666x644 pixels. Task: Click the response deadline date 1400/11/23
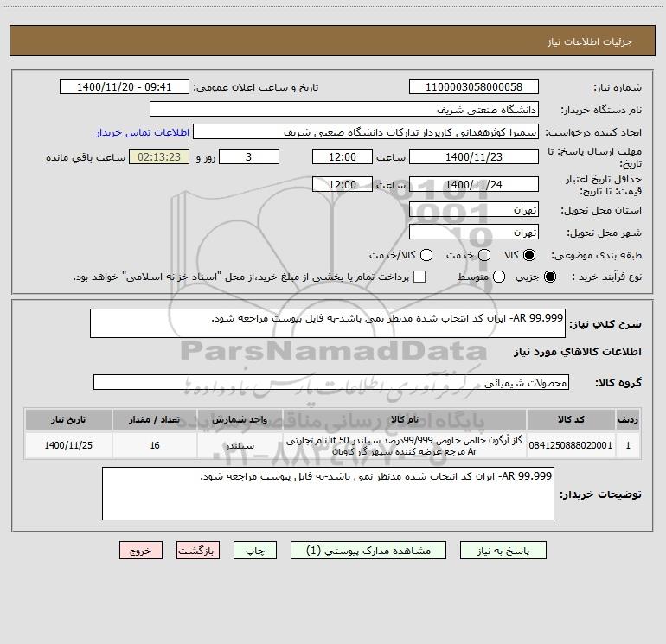click(474, 156)
